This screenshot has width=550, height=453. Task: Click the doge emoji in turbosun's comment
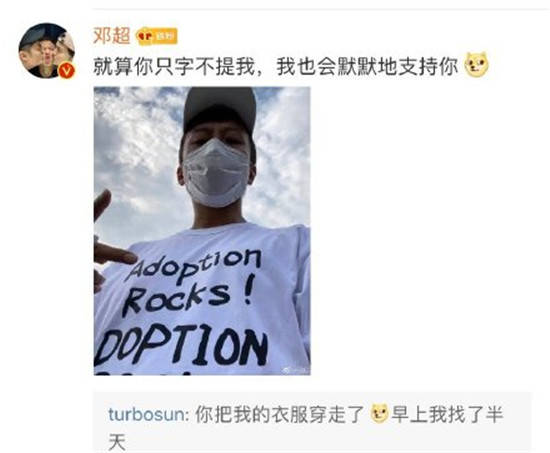[380, 413]
